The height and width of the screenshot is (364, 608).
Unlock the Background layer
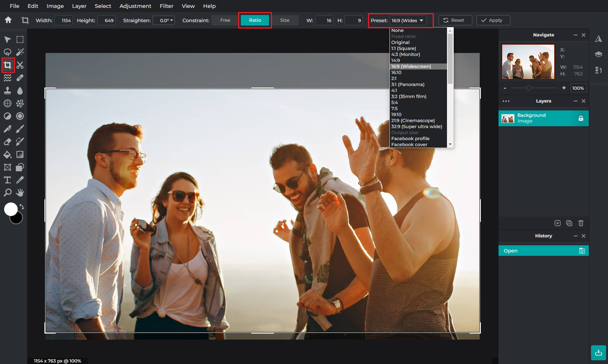(x=580, y=118)
